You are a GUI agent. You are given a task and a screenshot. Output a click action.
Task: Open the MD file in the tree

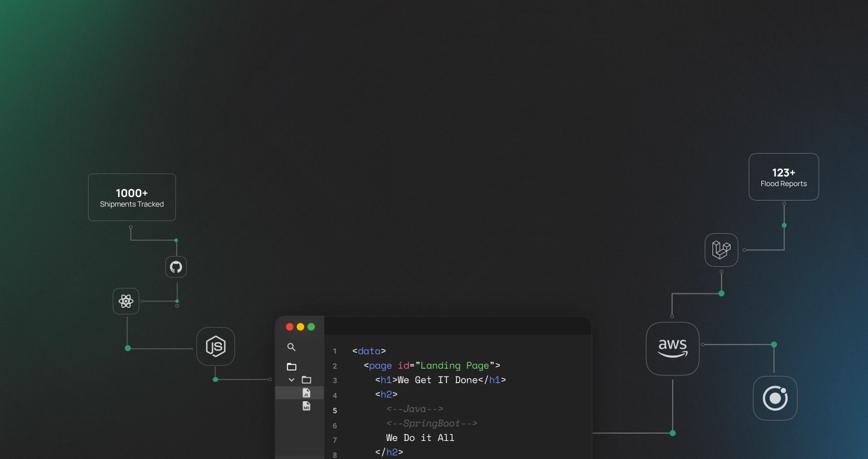(x=306, y=406)
